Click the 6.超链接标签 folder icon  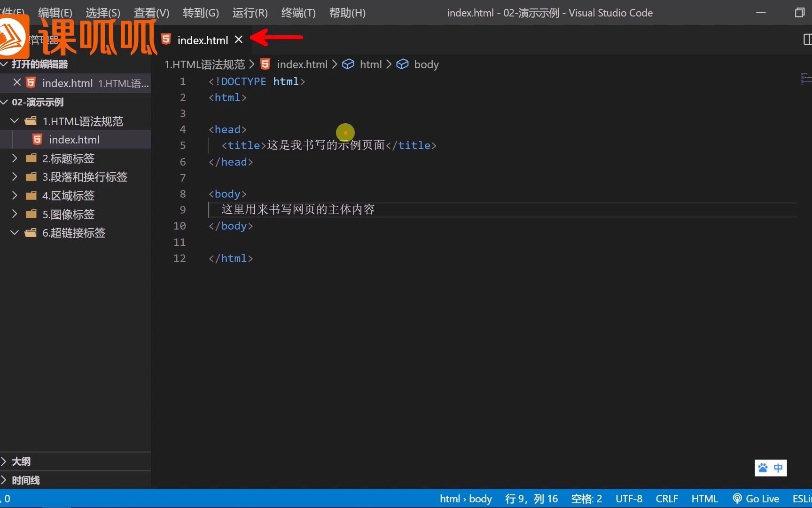(x=31, y=232)
